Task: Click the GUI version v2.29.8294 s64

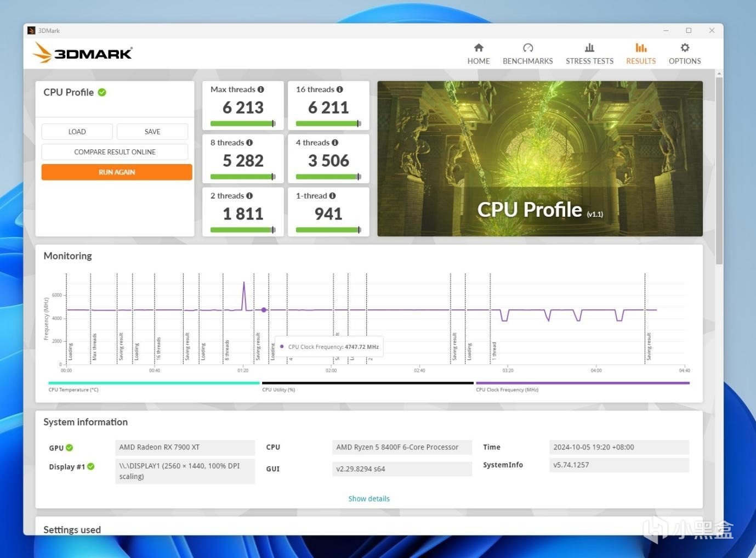Action: [402, 469]
